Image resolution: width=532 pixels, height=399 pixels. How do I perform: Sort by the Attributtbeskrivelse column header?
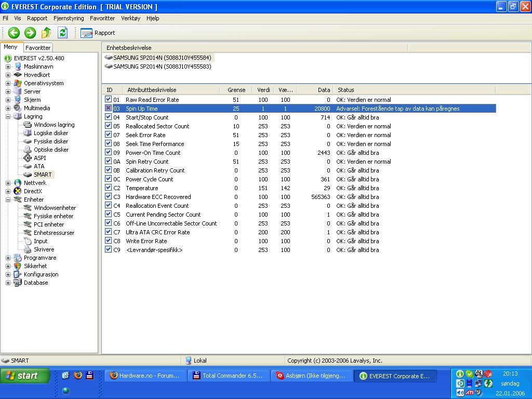tap(170, 90)
